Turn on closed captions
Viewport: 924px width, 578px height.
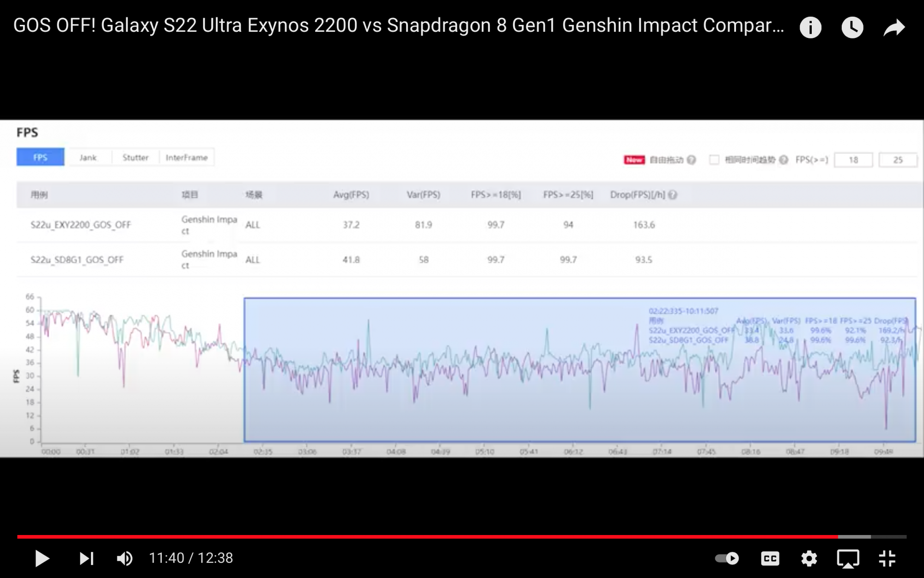click(770, 558)
